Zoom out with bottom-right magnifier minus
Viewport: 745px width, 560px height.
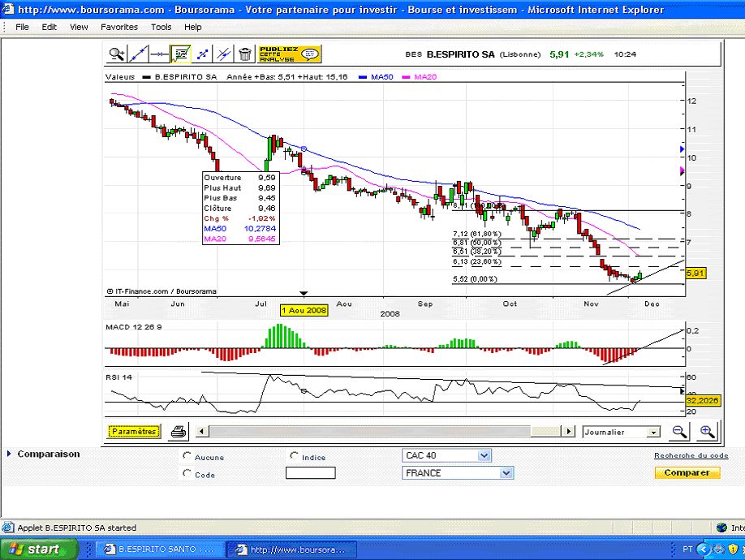[x=680, y=431]
